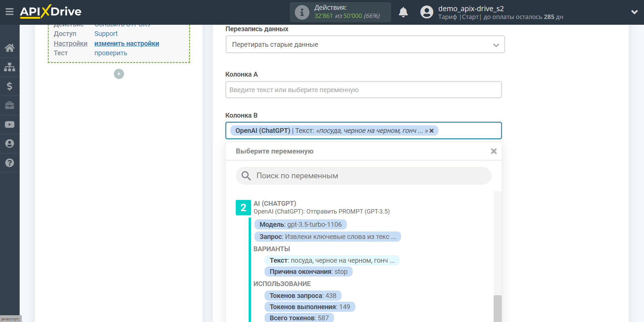644x322 pixels.
Task: Select the Токенов запроса 438 variable
Action: (303, 296)
